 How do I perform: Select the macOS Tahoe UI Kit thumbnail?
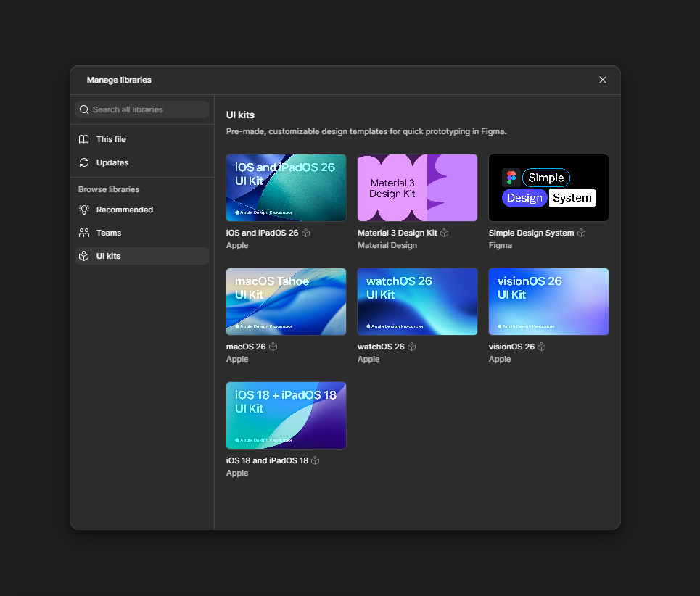click(x=286, y=301)
